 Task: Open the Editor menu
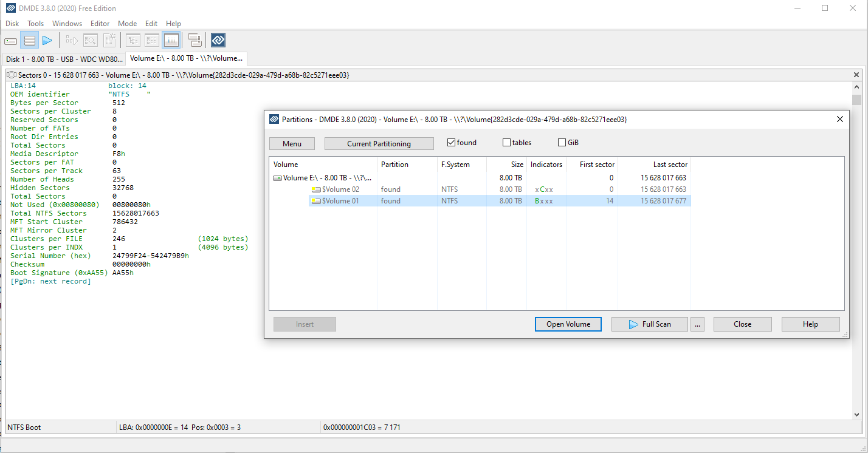tap(100, 24)
